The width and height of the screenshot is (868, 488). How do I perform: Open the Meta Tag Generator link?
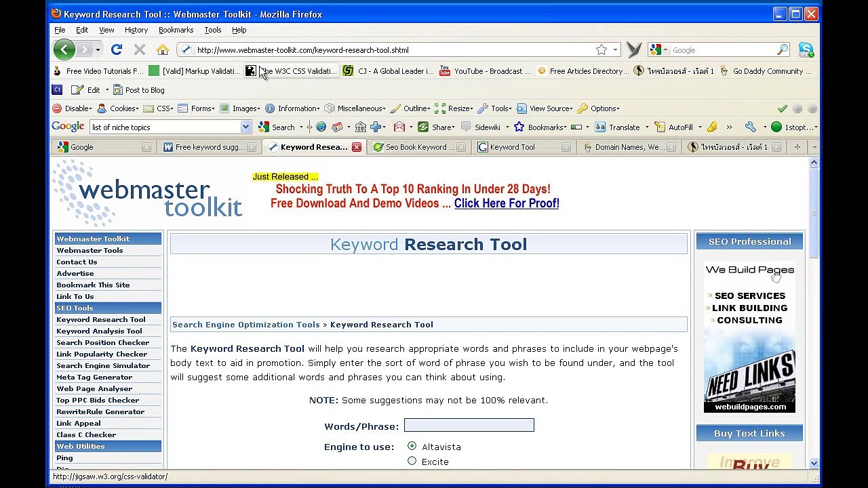click(x=94, y=377)
